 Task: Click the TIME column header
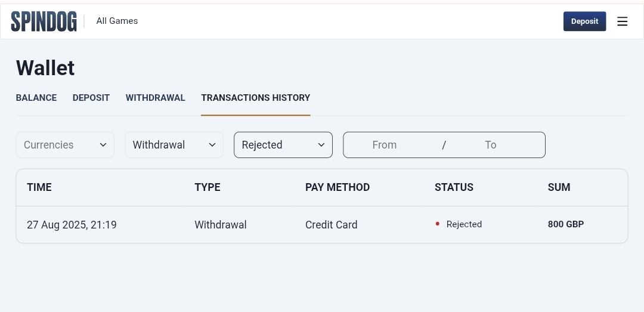39,187
